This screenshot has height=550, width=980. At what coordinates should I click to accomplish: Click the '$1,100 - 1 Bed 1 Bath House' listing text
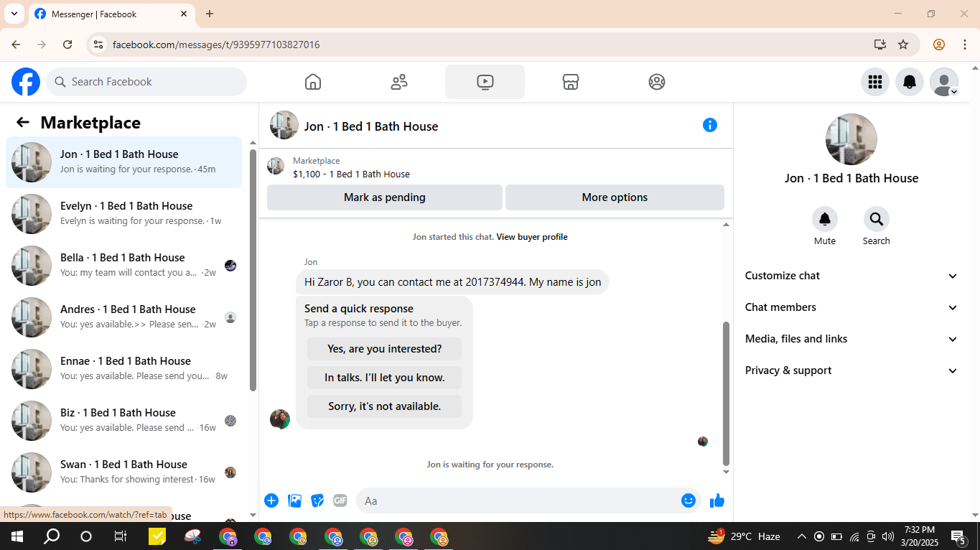tap(351, 174)
